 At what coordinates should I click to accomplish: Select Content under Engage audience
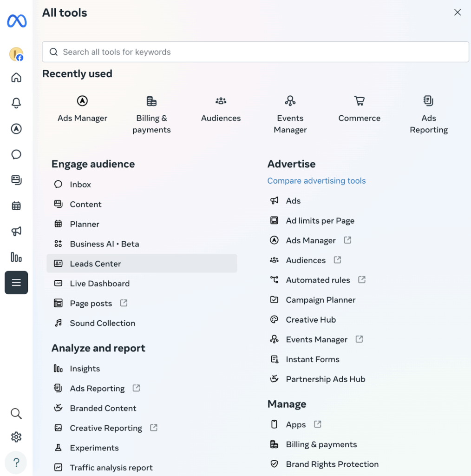(x=142, y=205)
